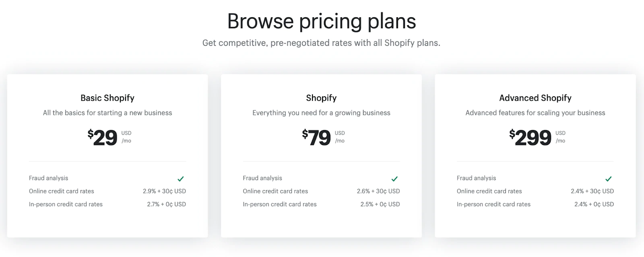The width and height of the screenshot is (644, 257).
Task: Click "All the basics for starting" description
Action: click(107, 113)
